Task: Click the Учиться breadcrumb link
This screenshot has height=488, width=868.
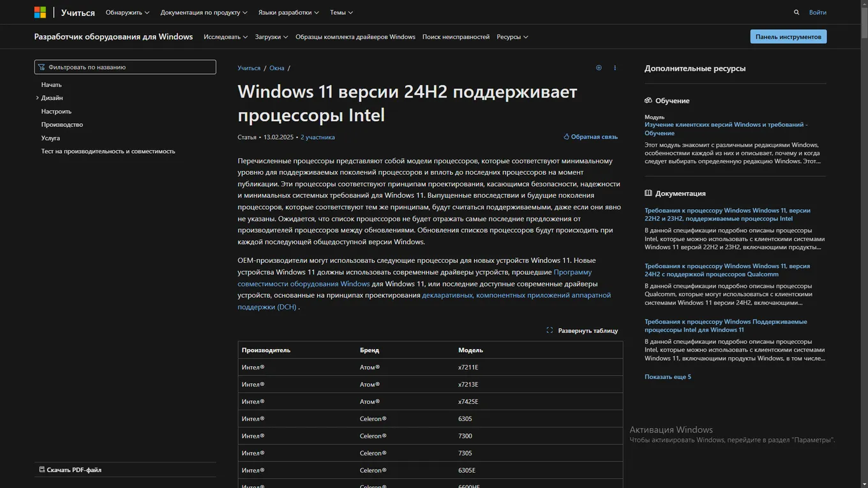Action: (249, 68)
